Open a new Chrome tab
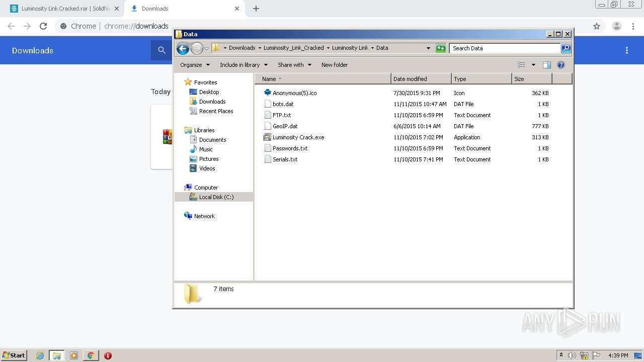 [x=256, y=9]
